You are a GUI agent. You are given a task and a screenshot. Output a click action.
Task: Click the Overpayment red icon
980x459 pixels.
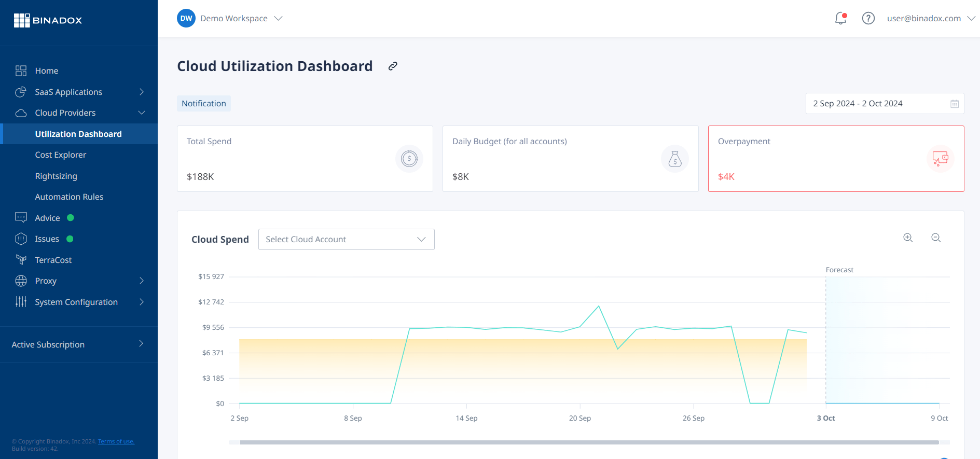point(941,159)
